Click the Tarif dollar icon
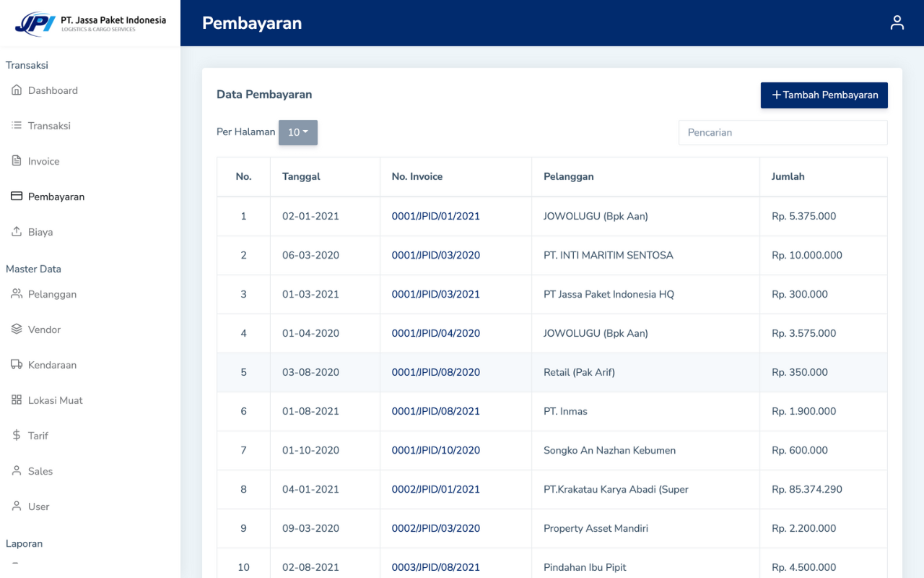 point(15,435)
